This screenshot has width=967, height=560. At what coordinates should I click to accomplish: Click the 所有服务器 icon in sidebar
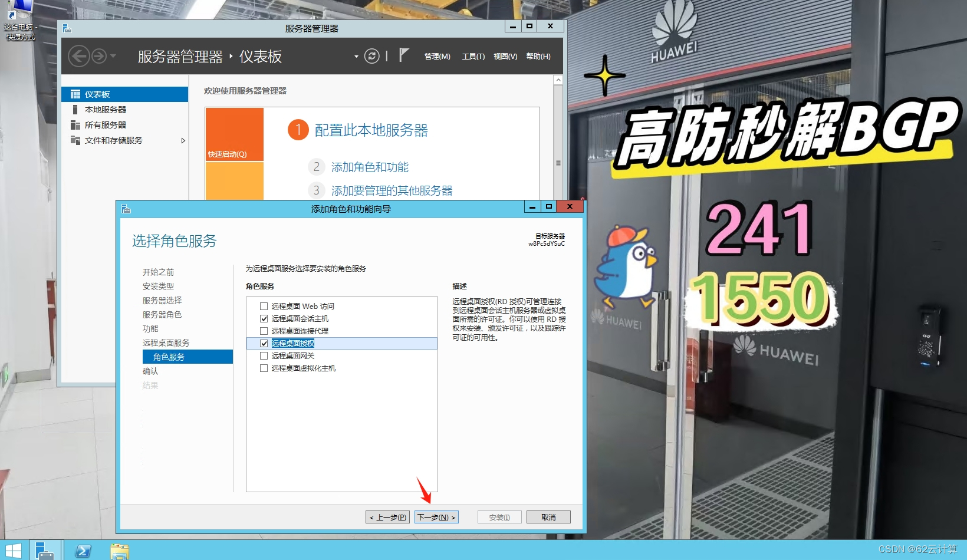[x=75, y=125]
